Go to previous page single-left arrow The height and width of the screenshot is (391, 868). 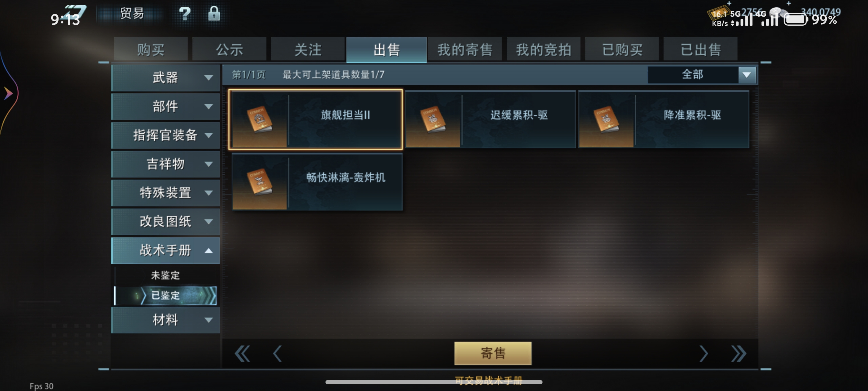pyautogui.click(x=277, y=353)
